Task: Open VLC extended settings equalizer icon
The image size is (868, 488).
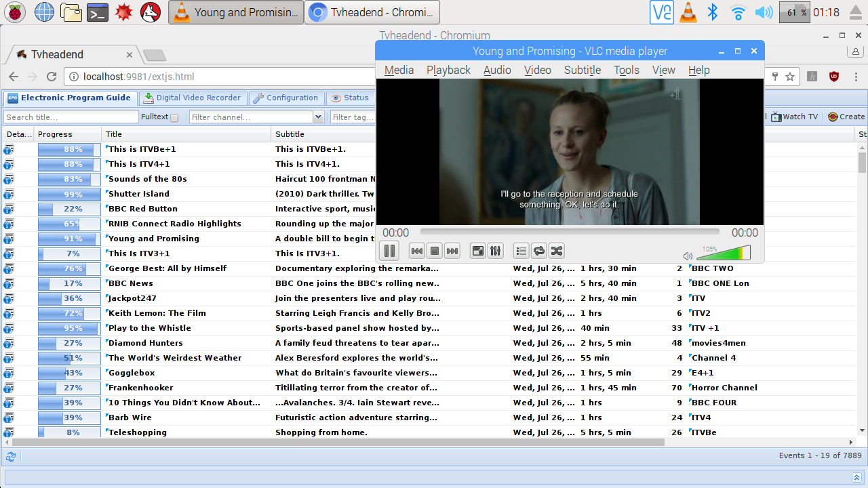Action: pyautogui.click(x=496, y=251)
